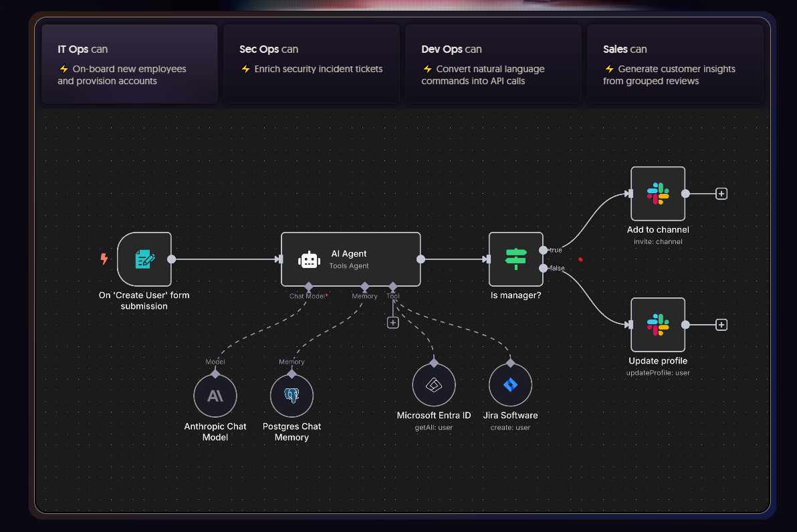Open the 'Update profile' Slack node

pos(658,325)
